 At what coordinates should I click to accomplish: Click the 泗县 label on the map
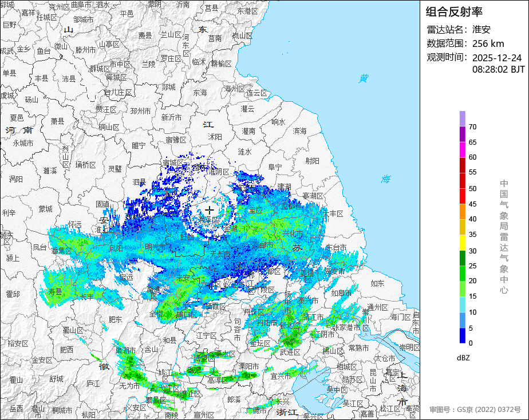click(x=139, y=183)
